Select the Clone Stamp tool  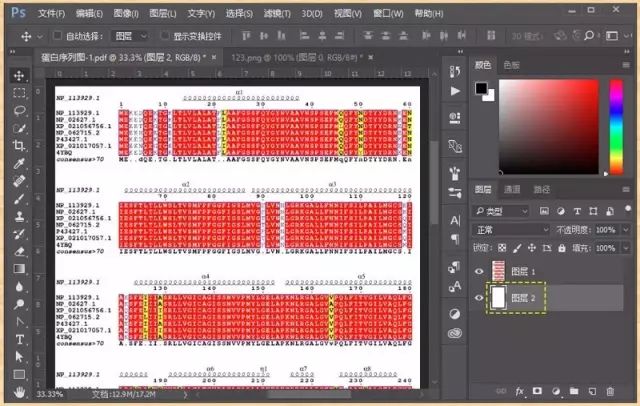[x=19, y=216]
